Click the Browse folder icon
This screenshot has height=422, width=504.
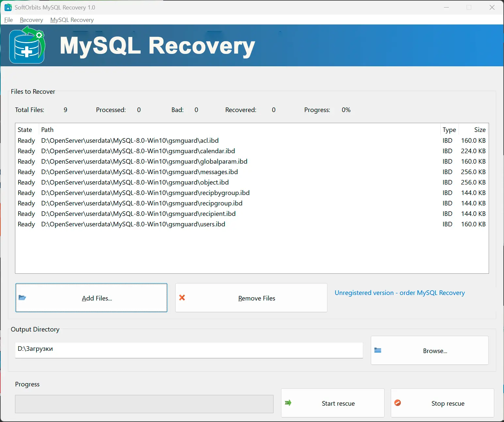(378, 350)
